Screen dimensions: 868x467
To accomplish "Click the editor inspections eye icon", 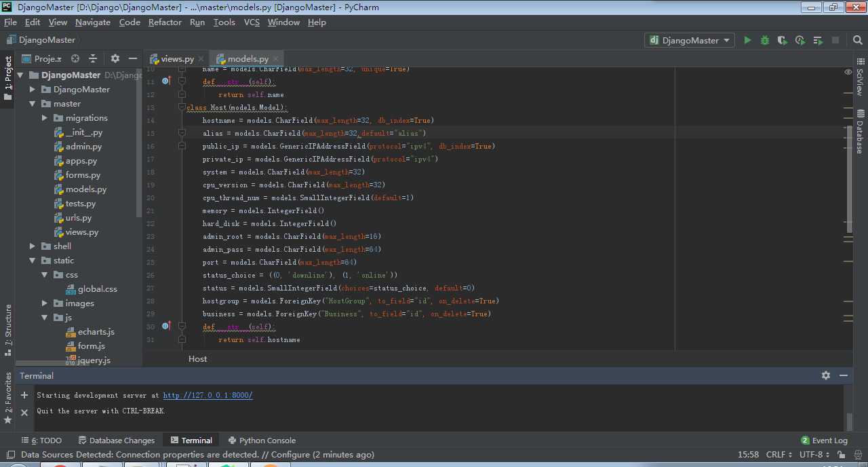I will (x=848, y=72).
